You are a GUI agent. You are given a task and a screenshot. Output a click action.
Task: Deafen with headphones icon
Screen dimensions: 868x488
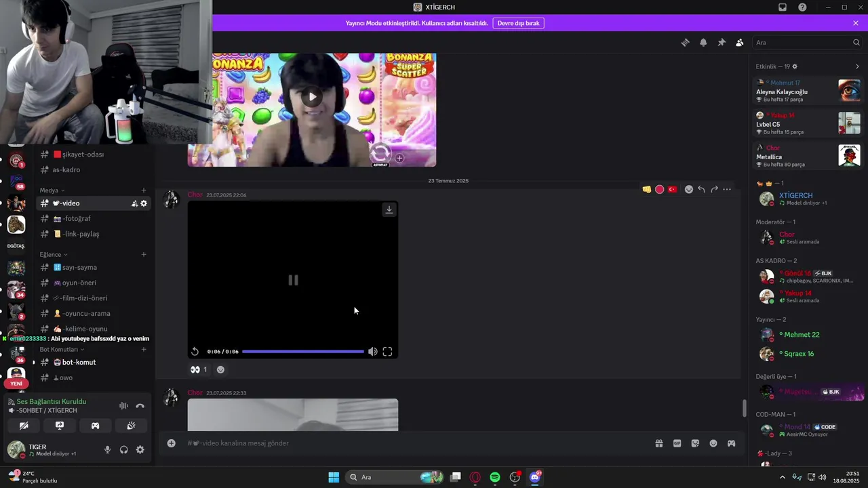123,450
